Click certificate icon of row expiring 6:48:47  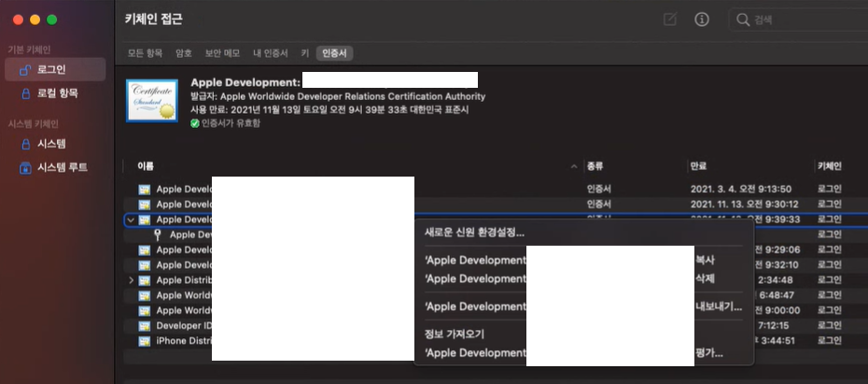pyautogui.click(x=145, y=295)
